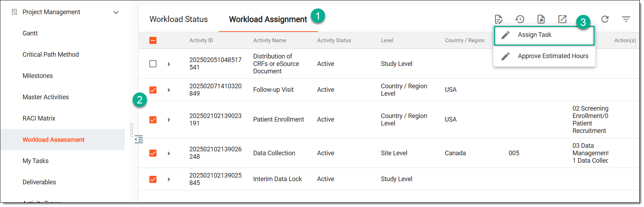Click USA in the Follow-up Visit row
This screenshot has width=644, height=207.
[x=451, y=90]
